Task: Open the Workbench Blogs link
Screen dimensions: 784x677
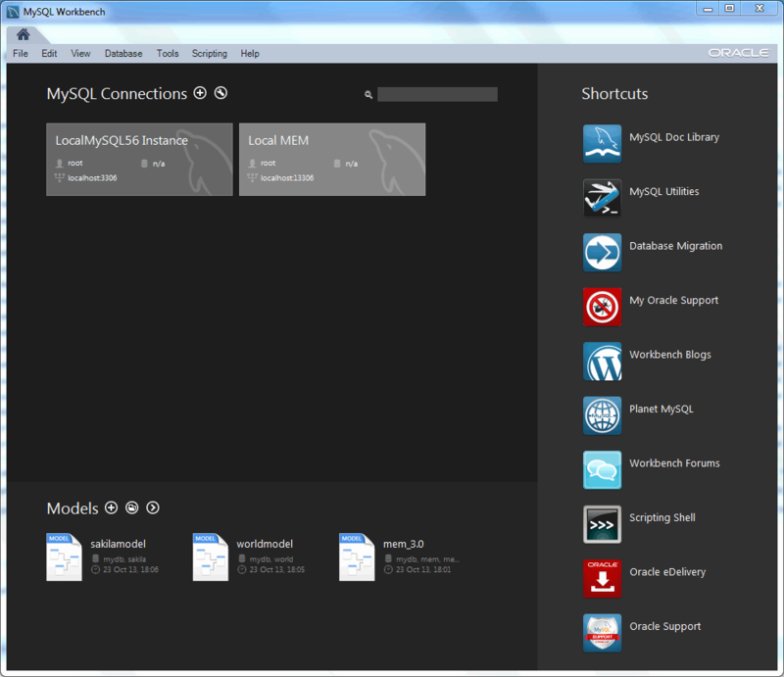Action: [670, 355]
